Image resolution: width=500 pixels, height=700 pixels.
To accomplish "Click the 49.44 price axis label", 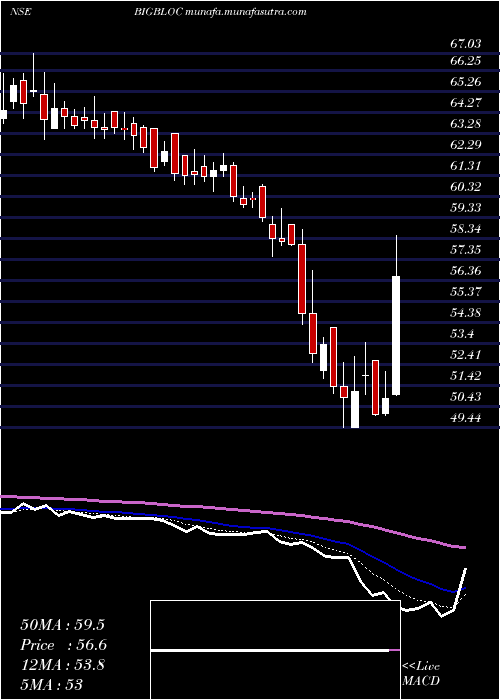I will pos(466,417).
